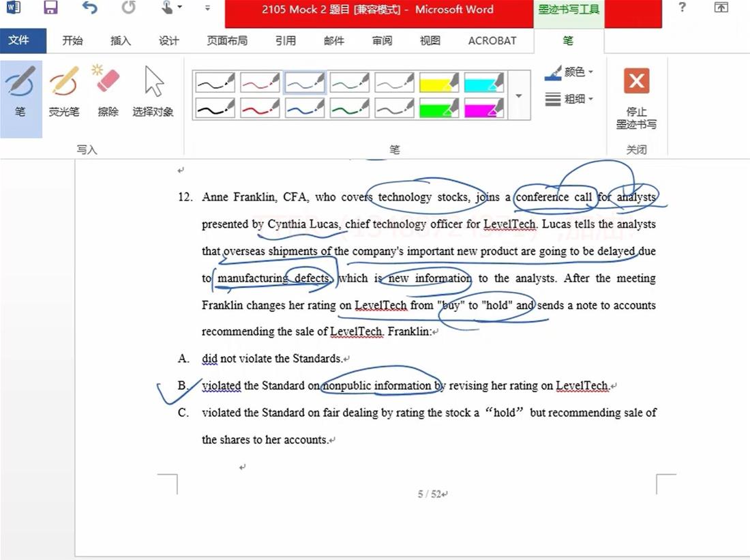The height and width of the screenshot is (560, 750).
Task: Switch to the 邮件 tab
Action: [x=334, y=41]
